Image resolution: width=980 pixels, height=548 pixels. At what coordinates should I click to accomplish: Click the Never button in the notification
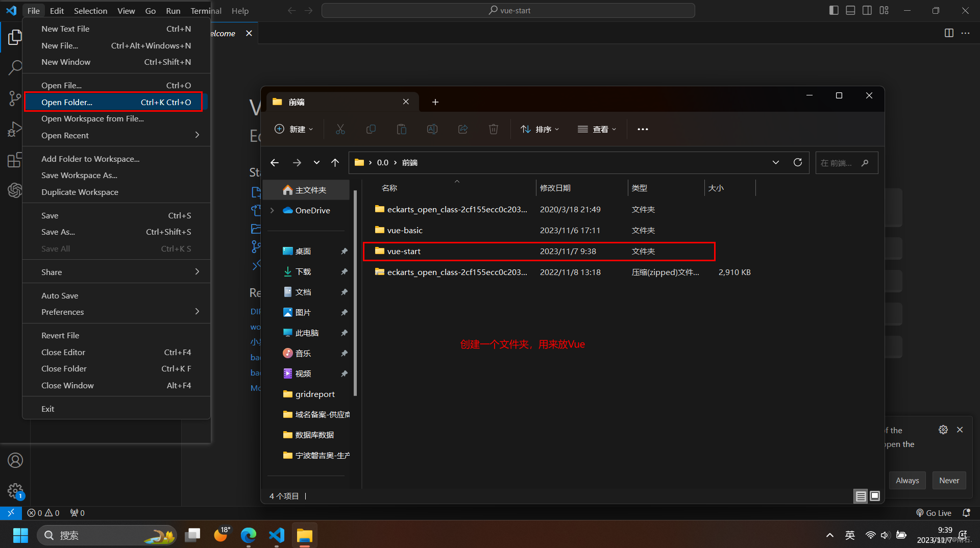point(949,480)
